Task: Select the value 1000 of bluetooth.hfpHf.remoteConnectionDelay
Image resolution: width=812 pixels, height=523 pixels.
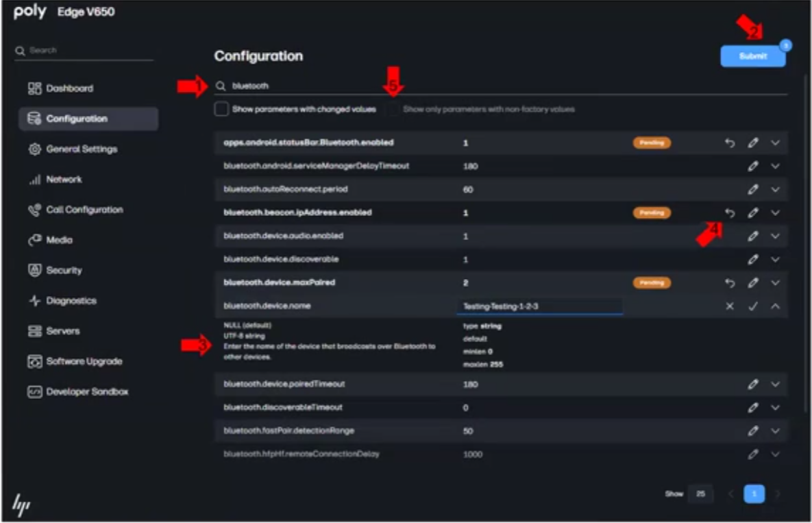Action: [x=472, y=454]
